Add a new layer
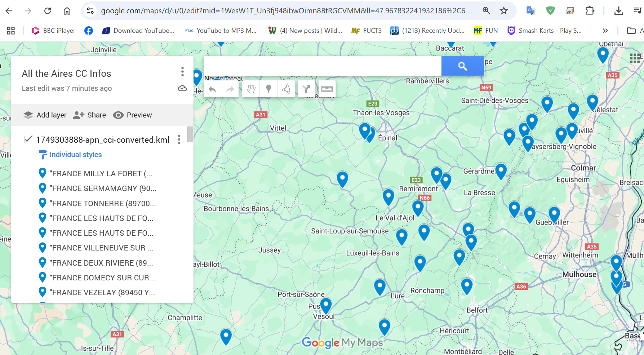The height and width of the screenshot is (355, 644). (x=45, y=115)
